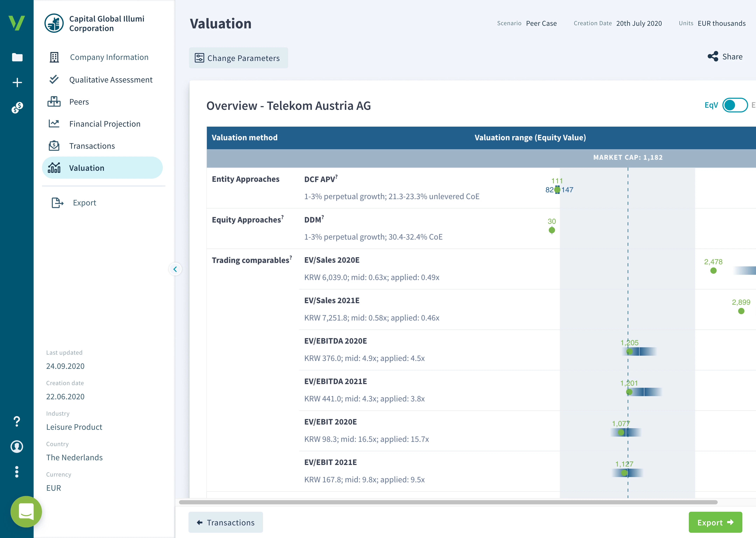Click the question mark help icon
Viewport: 756px width, 538px height.
[17, 421]
